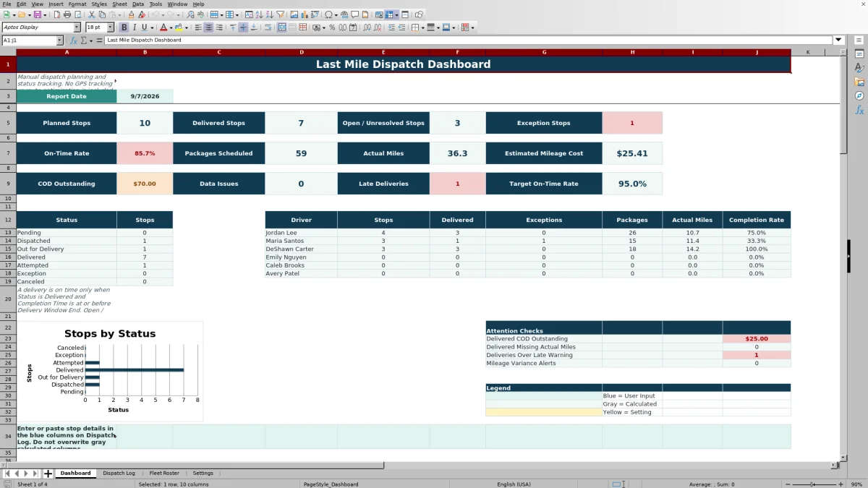This screenshot has width=868, height=488.
Task: Open the Font Size dropdown
Action: pyautogui.click(x=110, y=27)
